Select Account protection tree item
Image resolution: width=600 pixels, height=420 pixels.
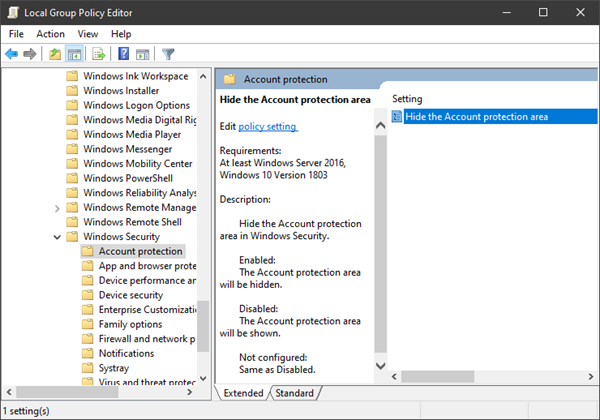pos(140,251)
